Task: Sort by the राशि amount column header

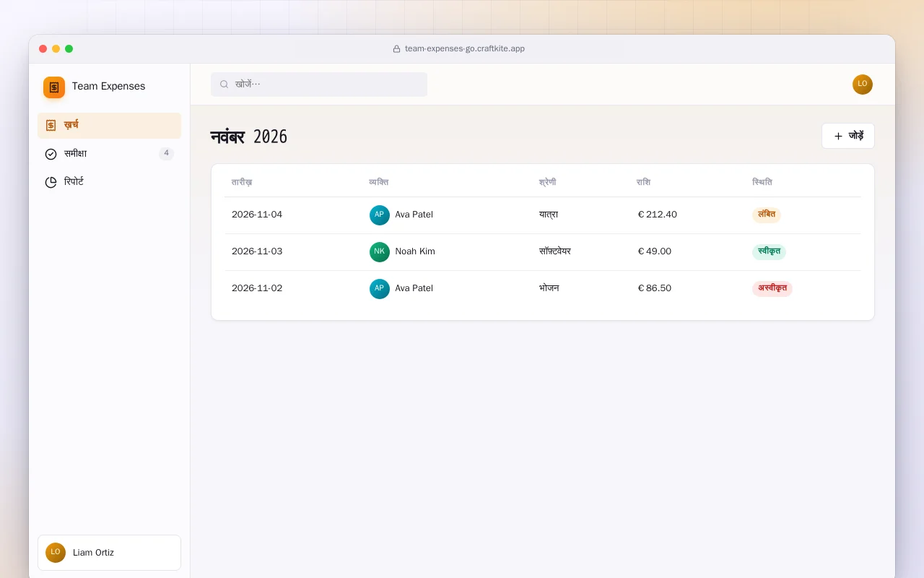Action: tap(643, 182)
